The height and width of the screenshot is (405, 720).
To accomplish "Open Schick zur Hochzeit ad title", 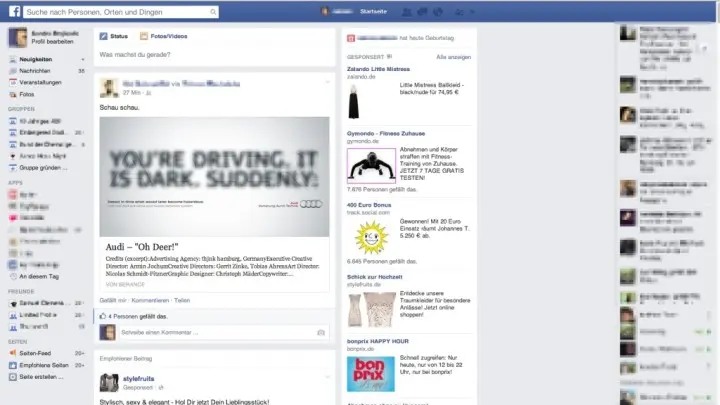I will pyautogui.click(x=374, y=277).
